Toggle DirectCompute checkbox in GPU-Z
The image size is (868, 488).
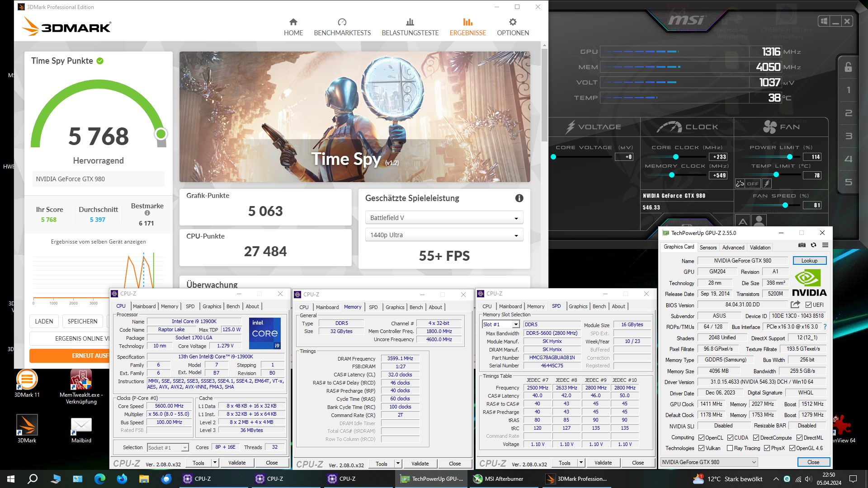click(756, 437)
